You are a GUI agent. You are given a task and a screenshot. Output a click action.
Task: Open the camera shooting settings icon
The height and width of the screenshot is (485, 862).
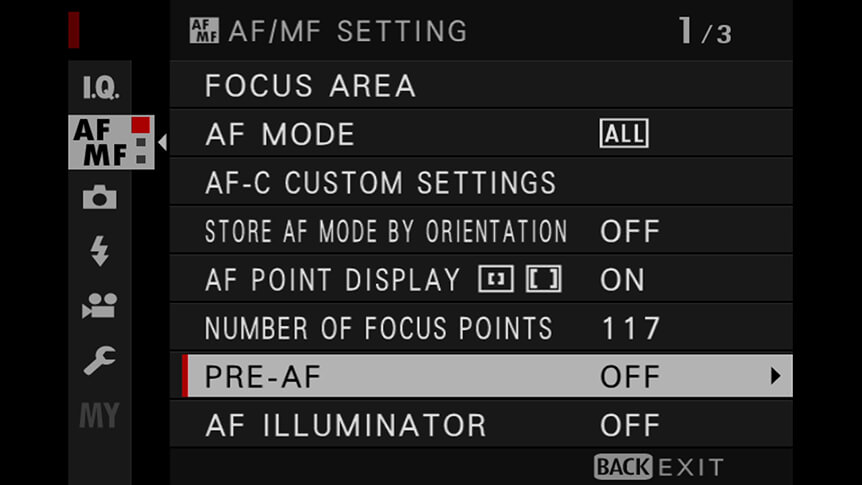(100, 197)
